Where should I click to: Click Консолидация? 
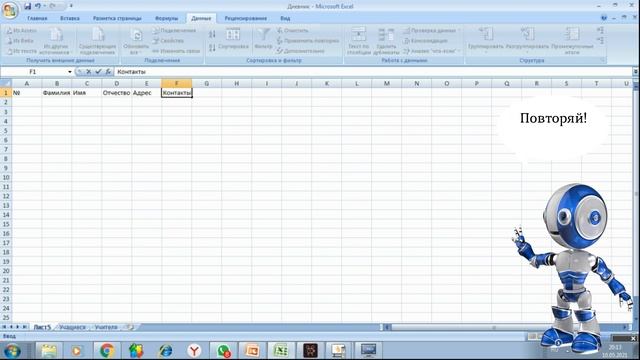click(x=425, y=41)
